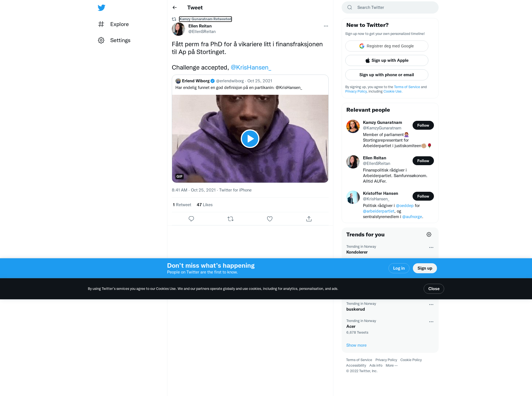
Task: Go back with the arrow icon
Action: 175,7
